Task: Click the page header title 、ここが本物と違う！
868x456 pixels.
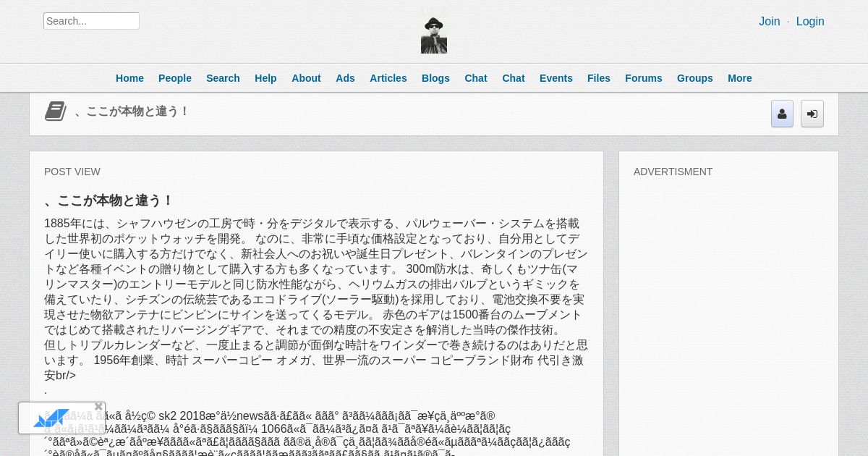Action: [132, 111]
